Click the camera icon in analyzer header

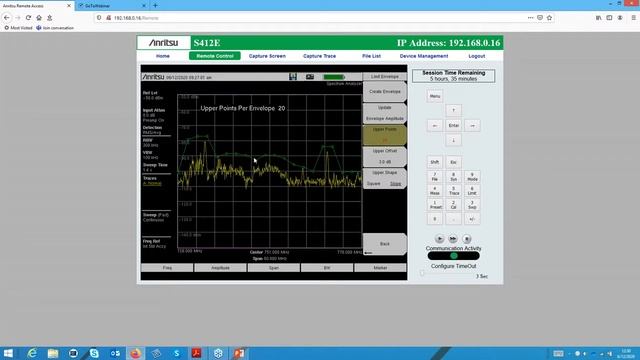point(310,77)
